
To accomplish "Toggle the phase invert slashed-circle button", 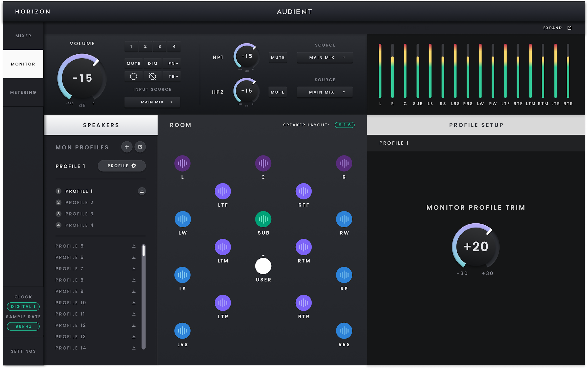I will (152, 76).
